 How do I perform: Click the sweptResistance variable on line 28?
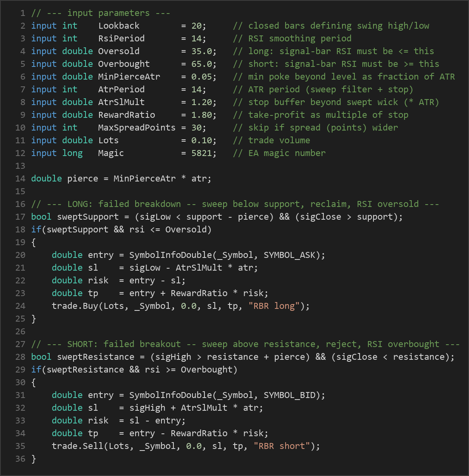(95, 357)
